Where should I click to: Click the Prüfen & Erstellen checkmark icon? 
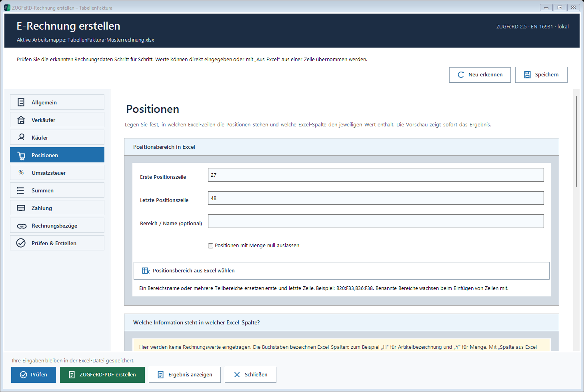pyautogui.click(x=21, y=243)
